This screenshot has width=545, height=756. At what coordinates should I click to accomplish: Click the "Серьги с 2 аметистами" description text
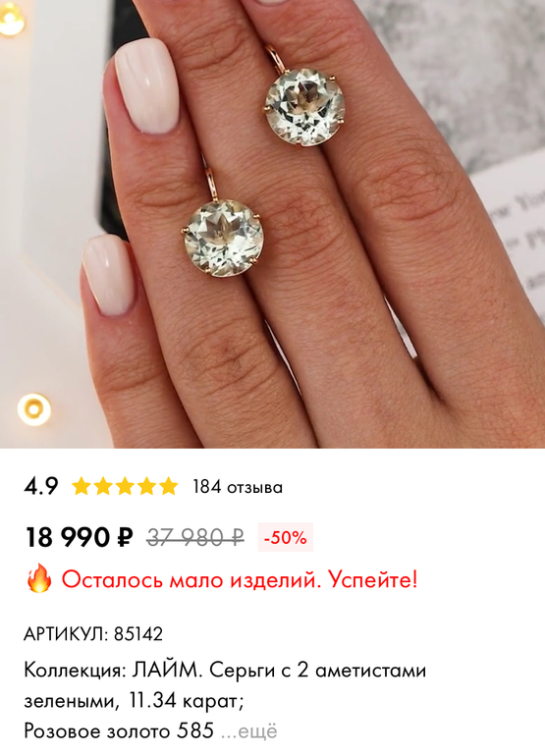coord(318,671)
